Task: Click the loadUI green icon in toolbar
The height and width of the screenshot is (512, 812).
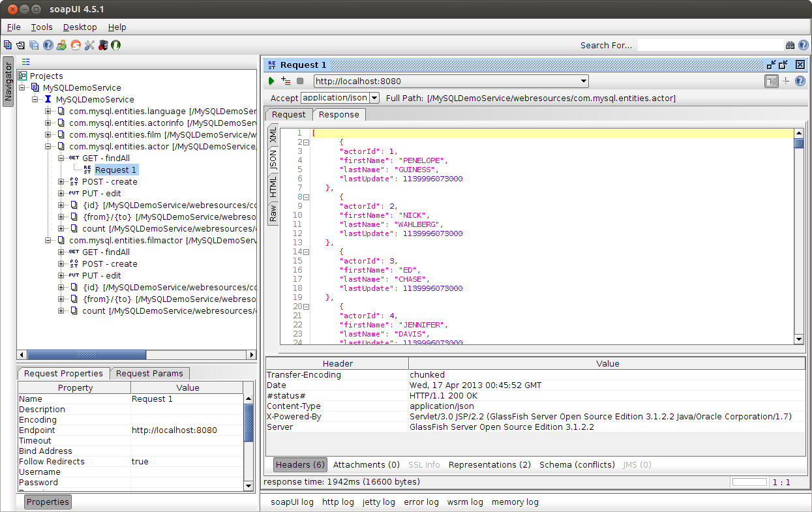Action: click(x=115, y=45)
